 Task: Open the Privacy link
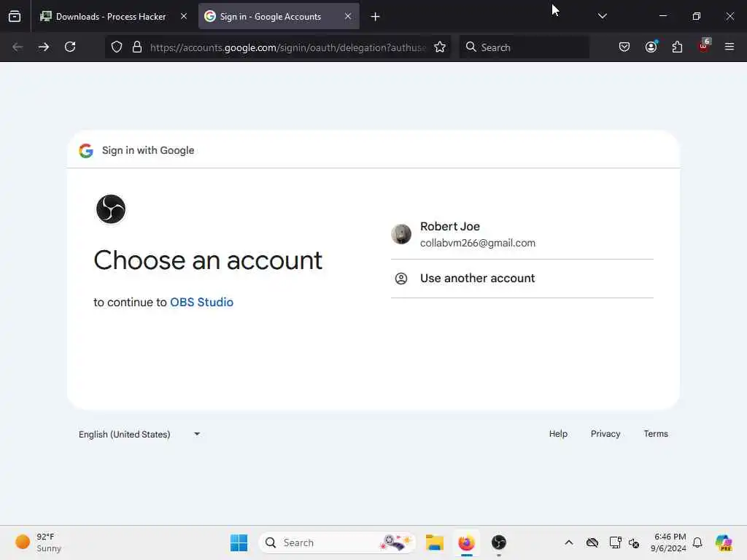coord(605,434)
